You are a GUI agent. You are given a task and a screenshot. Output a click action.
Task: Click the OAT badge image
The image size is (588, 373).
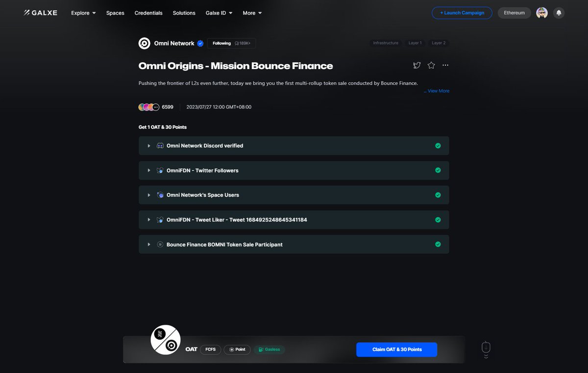pos(166,340)
